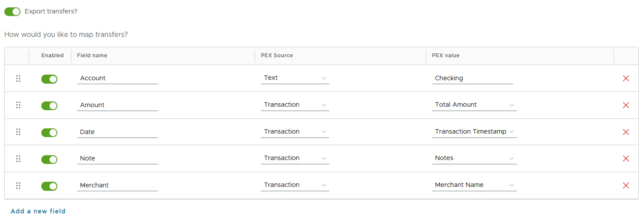644x219 pixels.
Task: Open the PEX Source dropdown for Account
Action: pyautogui.click(x=295, y=78)
